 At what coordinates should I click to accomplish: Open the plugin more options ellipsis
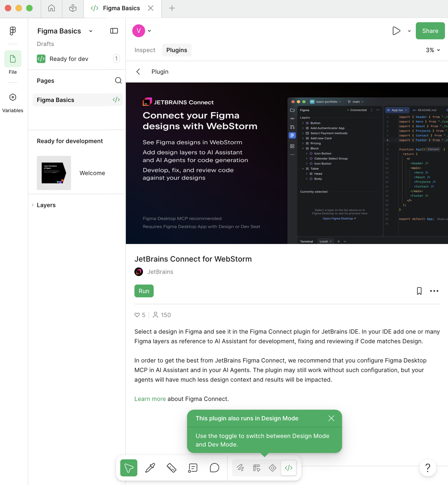434,291
